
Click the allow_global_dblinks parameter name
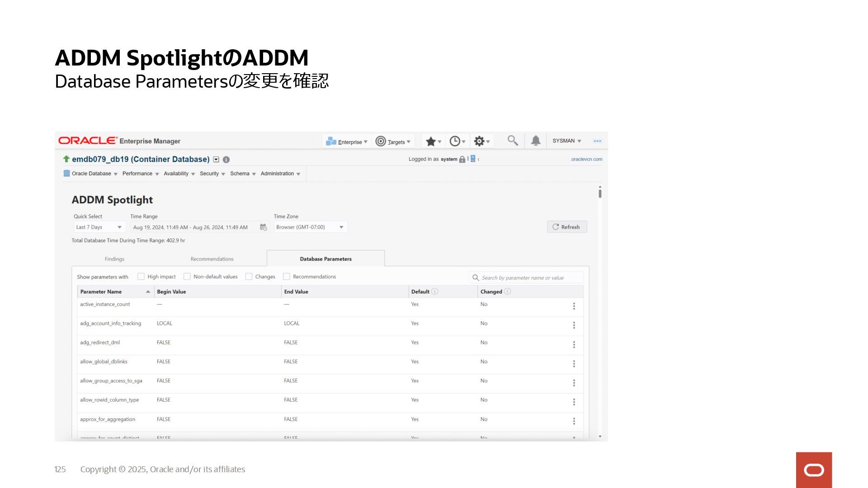[x=104, y=361]
